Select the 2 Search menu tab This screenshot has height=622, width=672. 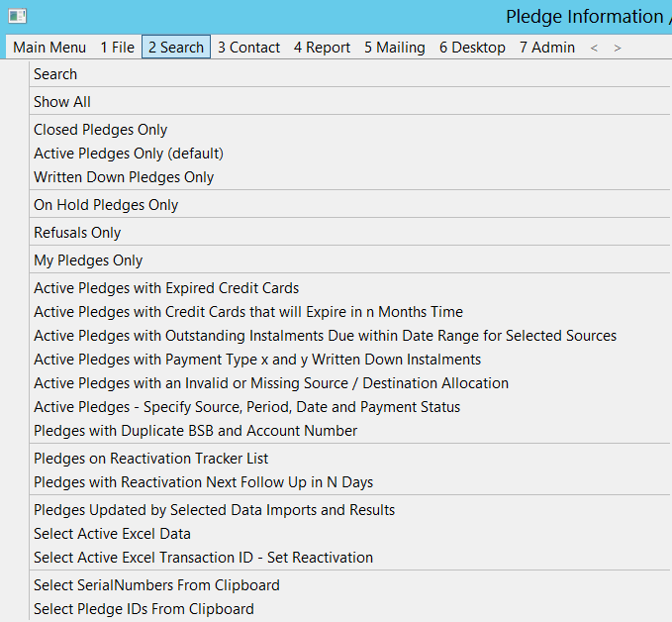[176, 48]
